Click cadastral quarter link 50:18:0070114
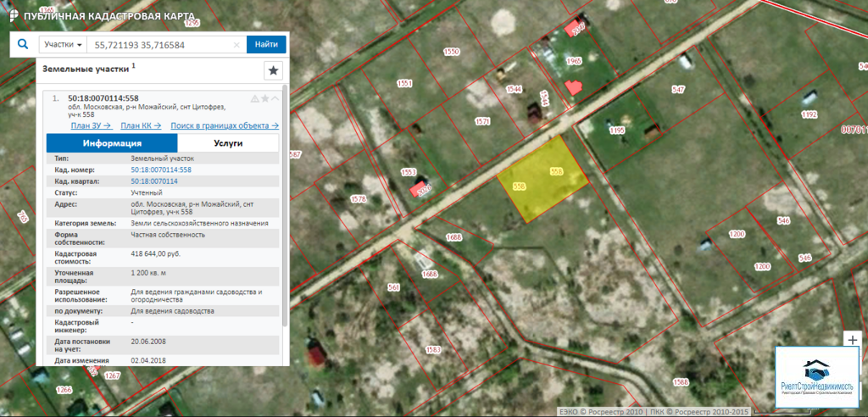Screen dimensions: 868x417 153,181
